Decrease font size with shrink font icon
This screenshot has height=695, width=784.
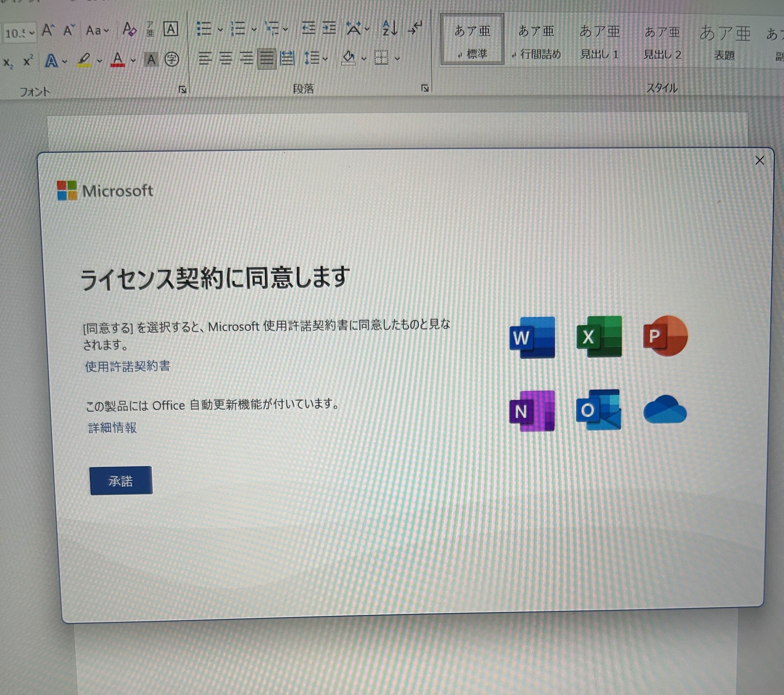click(69, 30)
